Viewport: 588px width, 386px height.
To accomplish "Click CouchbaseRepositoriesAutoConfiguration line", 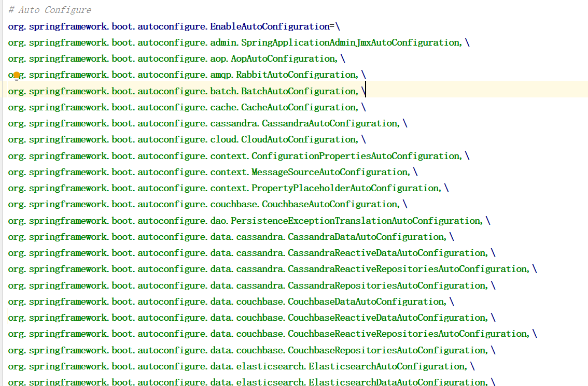I will pyautogui.click(x=251, y=351).
